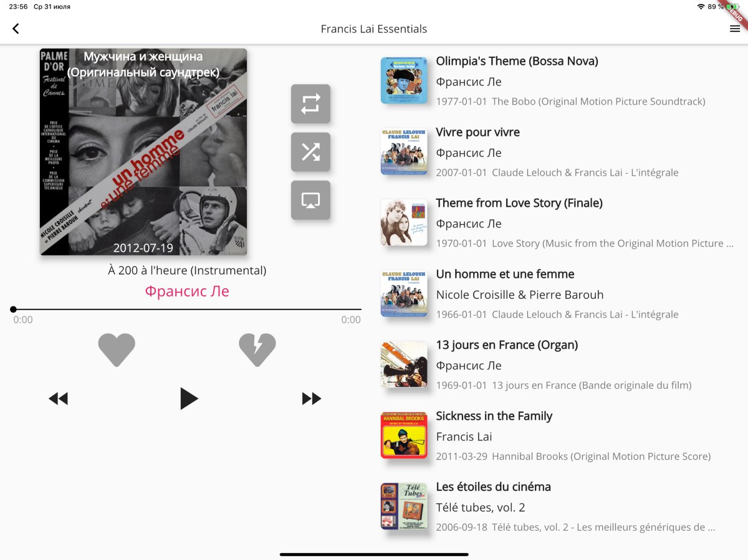The height and width of the screenshot is (560, 748).
Task: Open the artist link Франсис Ле
Action: [187, 291]
